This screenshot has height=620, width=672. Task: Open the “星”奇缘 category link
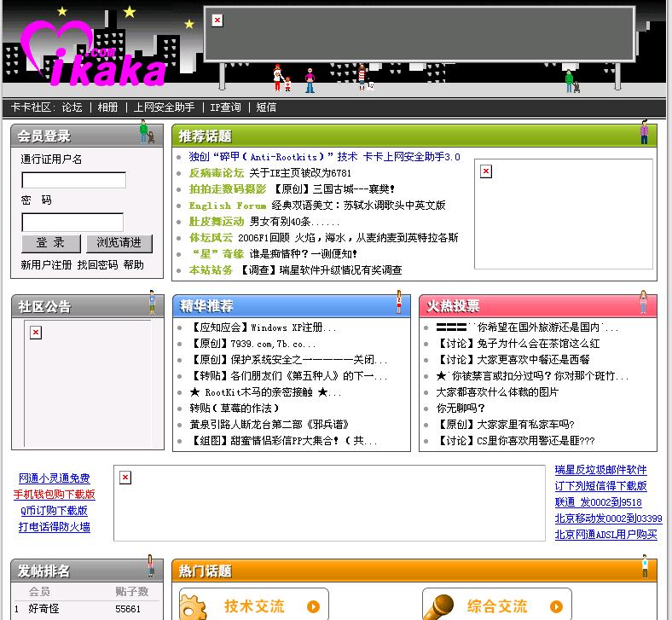[x=217, y=253]
